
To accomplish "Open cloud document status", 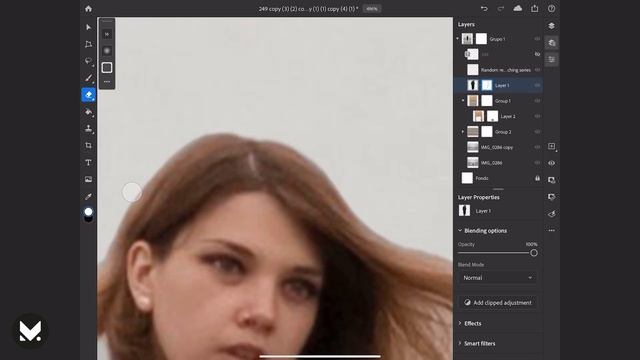I will pos(518,9).
